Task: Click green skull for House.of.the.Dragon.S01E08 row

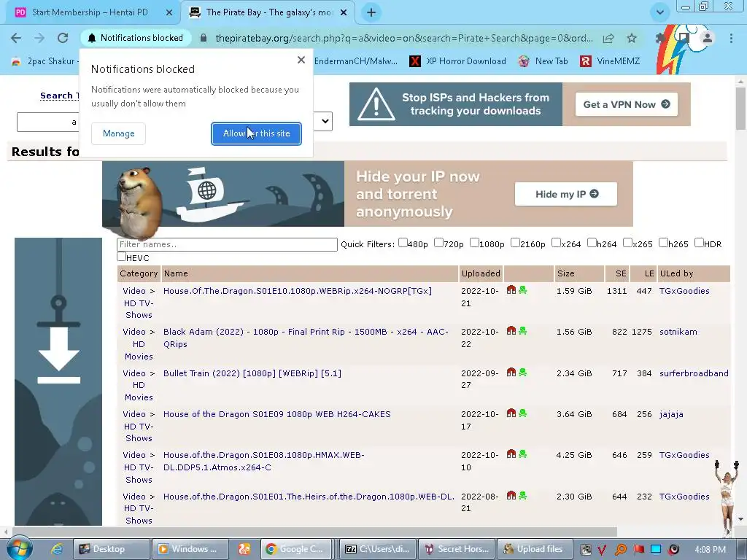Action: click(522, 454)
